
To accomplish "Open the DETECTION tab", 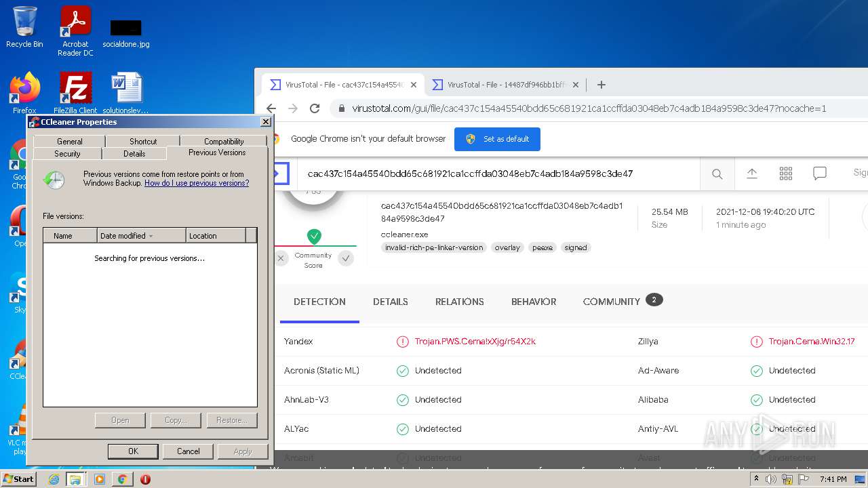I will click(x=319, y=302).
